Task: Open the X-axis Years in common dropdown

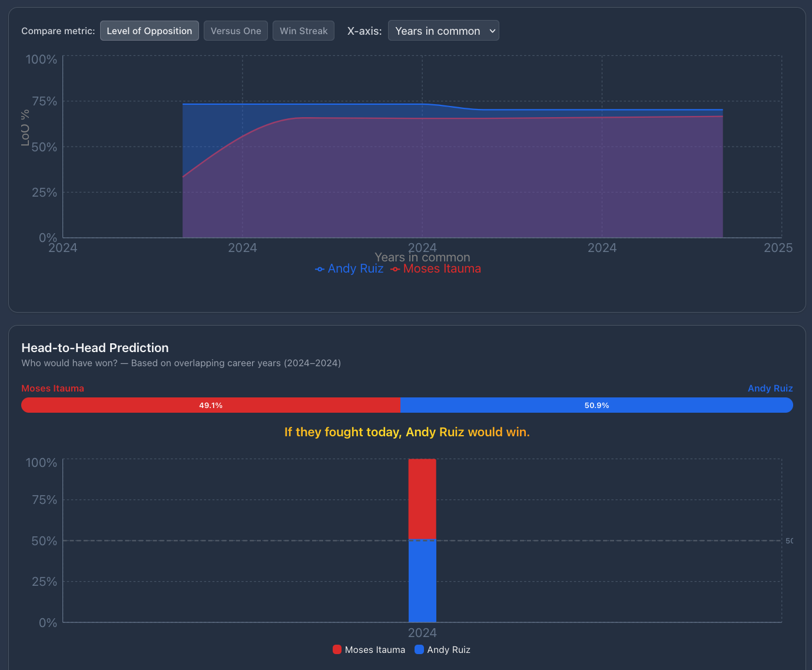Action: 443,31
